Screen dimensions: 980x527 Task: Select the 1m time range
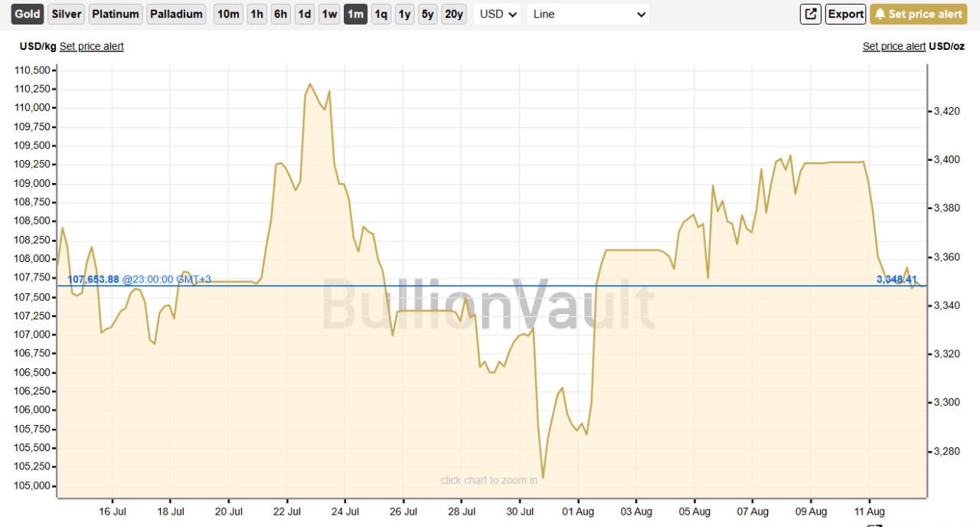[355, 14]
